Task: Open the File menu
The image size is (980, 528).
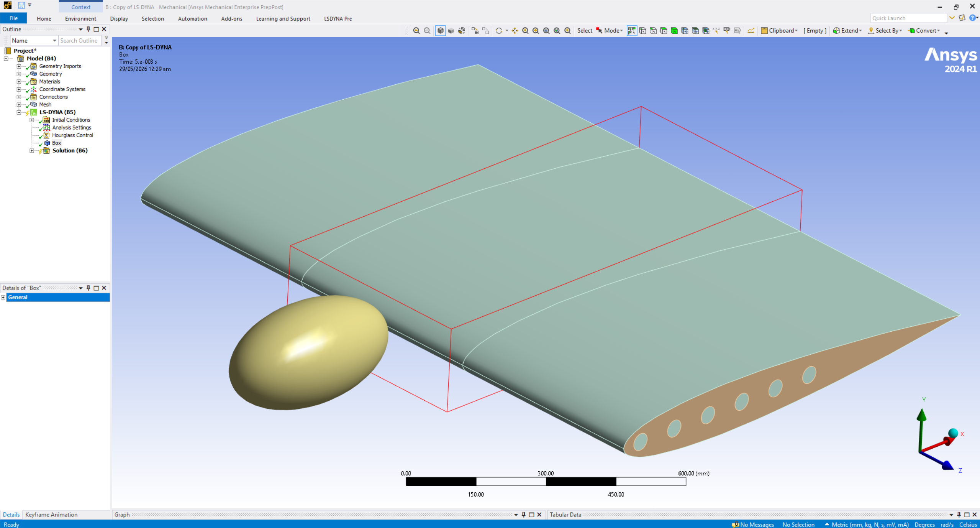Action: [x=13, y=18]
